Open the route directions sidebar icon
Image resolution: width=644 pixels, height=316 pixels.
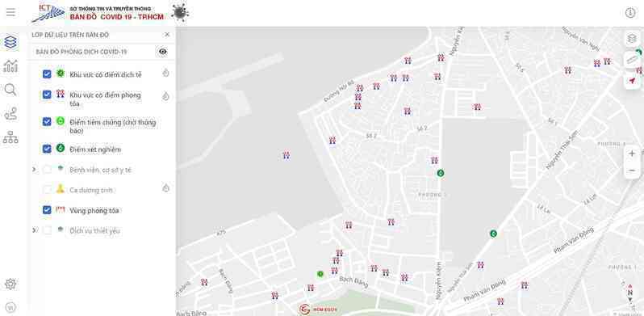tap(10, 114)
